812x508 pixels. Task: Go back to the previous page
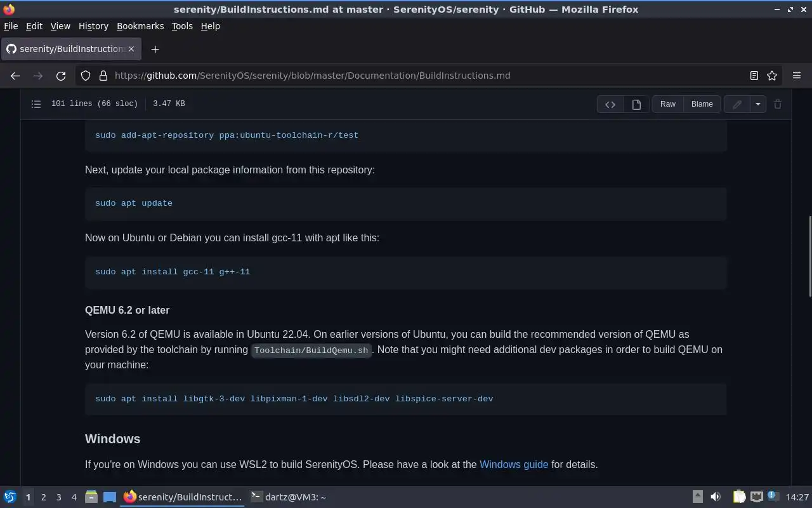point(15,76)
